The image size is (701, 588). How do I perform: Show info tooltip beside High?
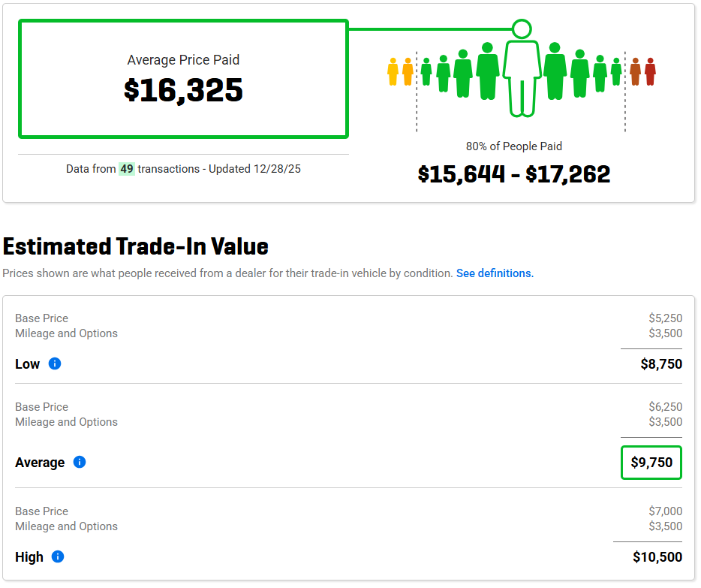coord(58,556)
